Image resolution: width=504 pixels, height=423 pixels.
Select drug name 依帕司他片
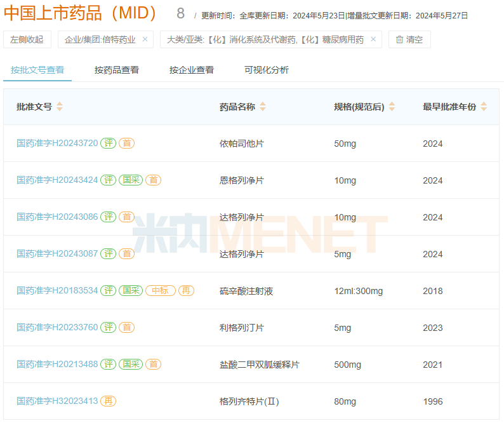tap(242, 144)
